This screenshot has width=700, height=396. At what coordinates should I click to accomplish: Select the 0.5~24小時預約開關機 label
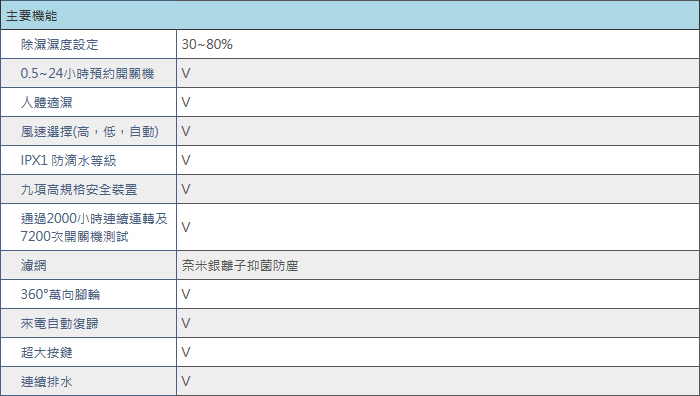tap(88, 74)
